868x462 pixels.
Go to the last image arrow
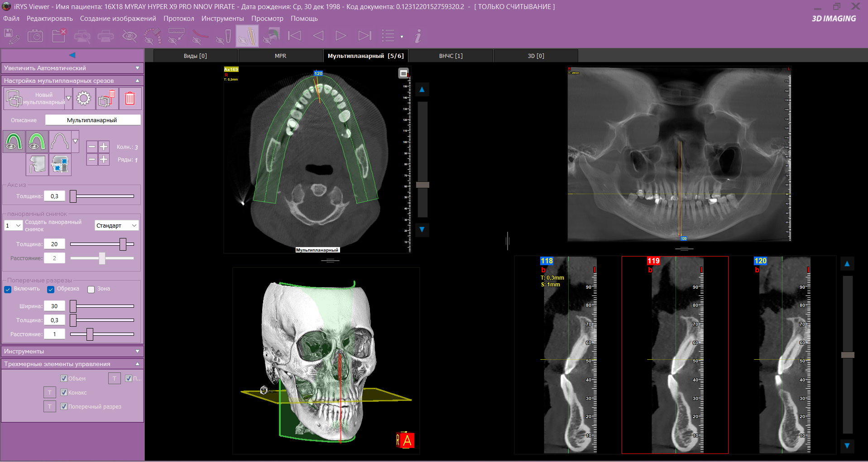point(364,36)
